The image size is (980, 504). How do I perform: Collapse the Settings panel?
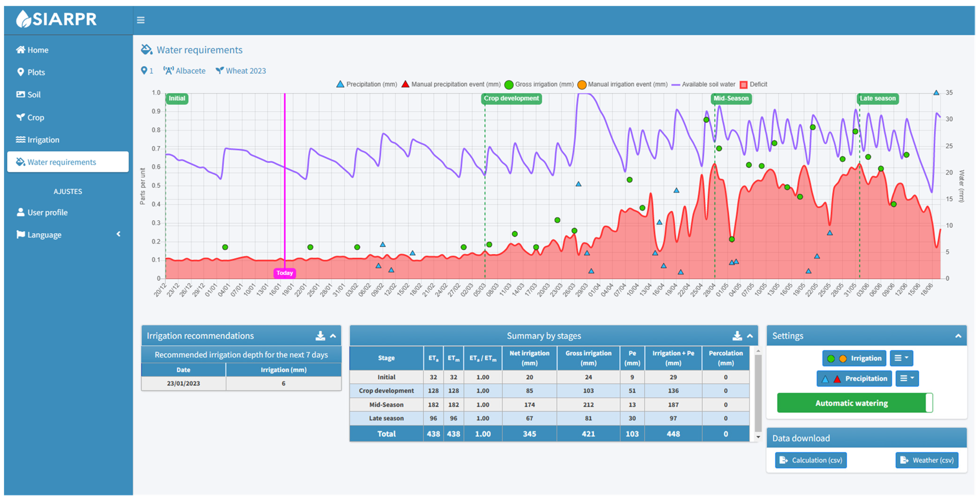(958, 336)
